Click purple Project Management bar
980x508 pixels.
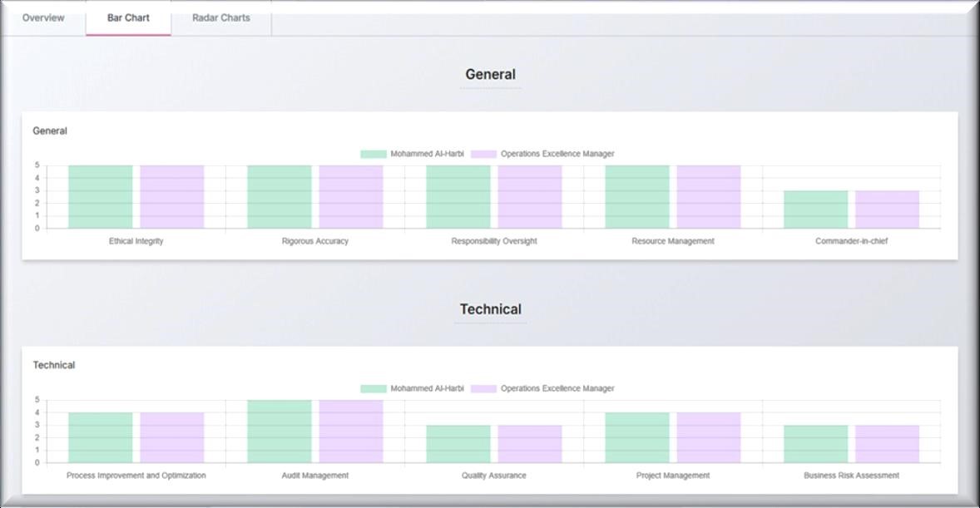coord(709,437)
